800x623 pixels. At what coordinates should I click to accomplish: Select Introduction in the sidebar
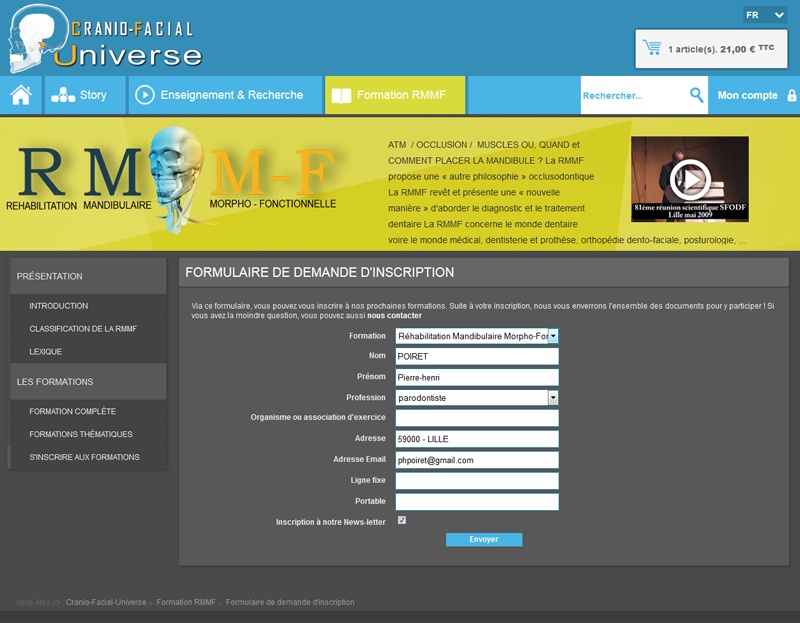(59, 306)
